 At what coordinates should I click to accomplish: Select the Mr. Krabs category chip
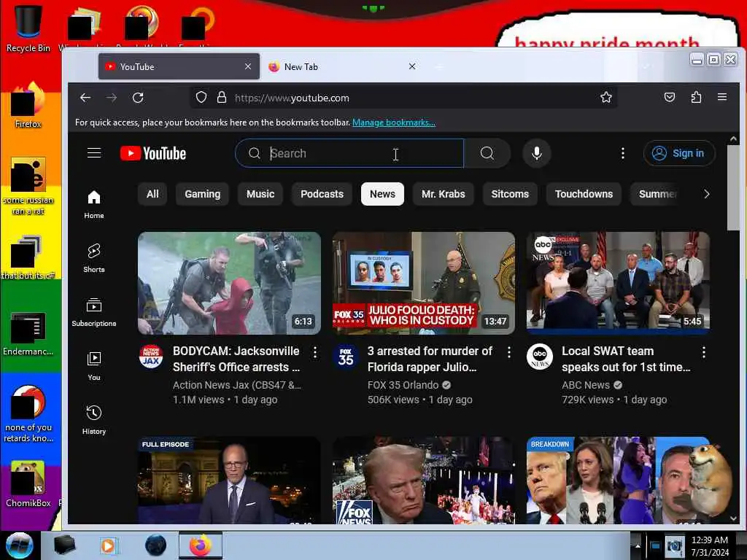coord(443,194)
